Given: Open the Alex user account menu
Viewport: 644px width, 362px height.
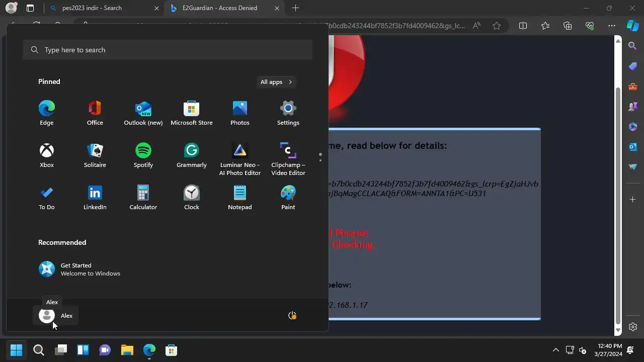Looking at the screenshot, I should click(x=56, y=316).
